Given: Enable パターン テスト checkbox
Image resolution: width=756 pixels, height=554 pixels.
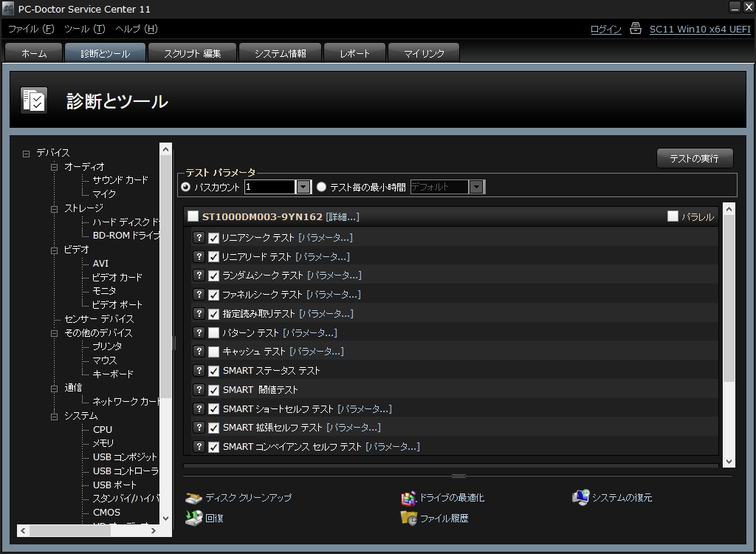Looking at the screenshot, I should (213, 333).
